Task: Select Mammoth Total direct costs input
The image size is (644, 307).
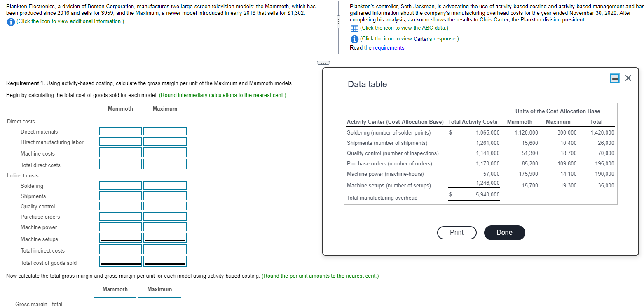Action: coord(120,164)
